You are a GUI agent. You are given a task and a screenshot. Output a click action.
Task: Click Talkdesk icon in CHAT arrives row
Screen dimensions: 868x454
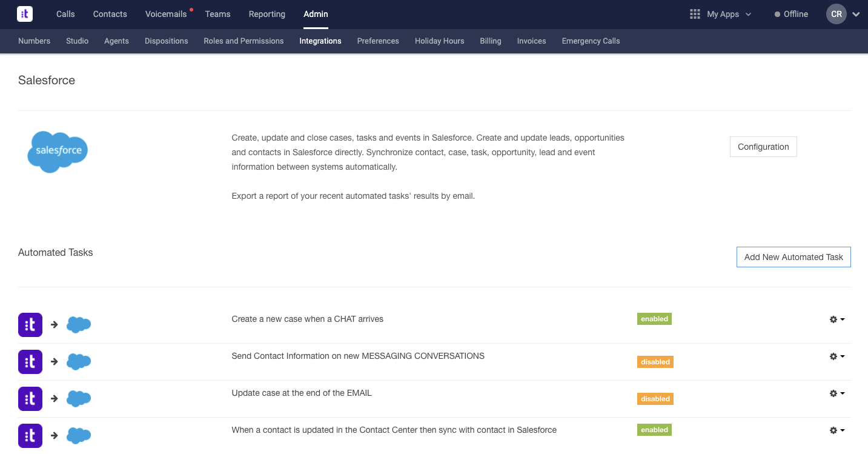click(30, 325)
